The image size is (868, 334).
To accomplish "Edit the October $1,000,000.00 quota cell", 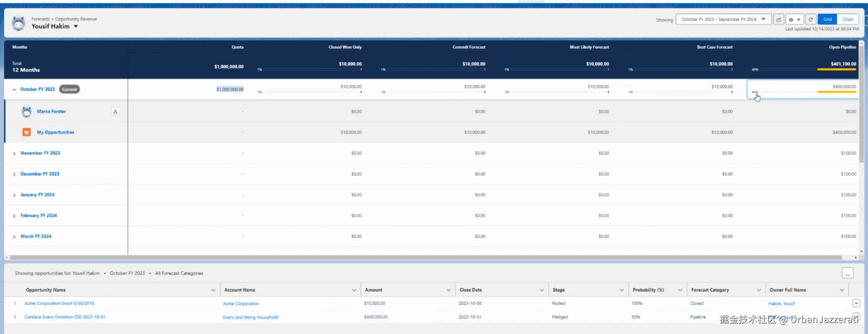I will (x=230, y=89).
